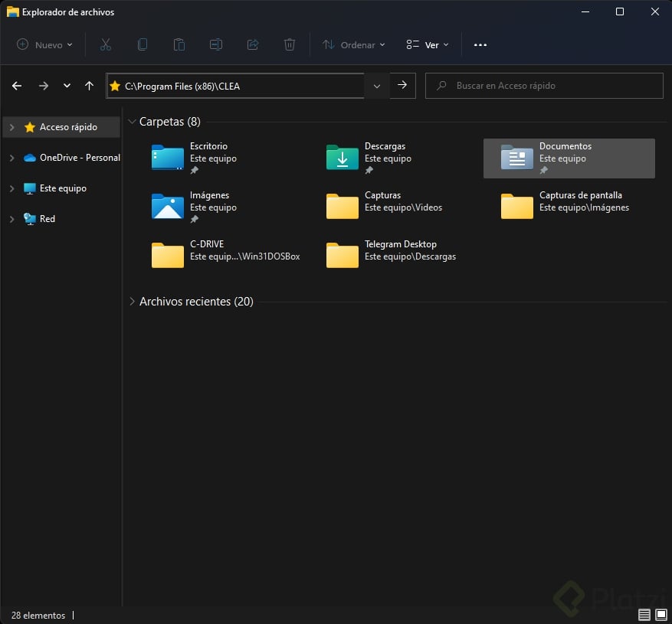Collapse the Carpetas (8) section

(132, 122)
